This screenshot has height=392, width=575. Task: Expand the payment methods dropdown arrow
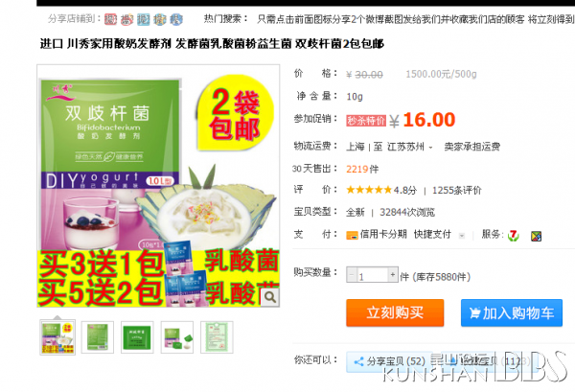(462, 236)
